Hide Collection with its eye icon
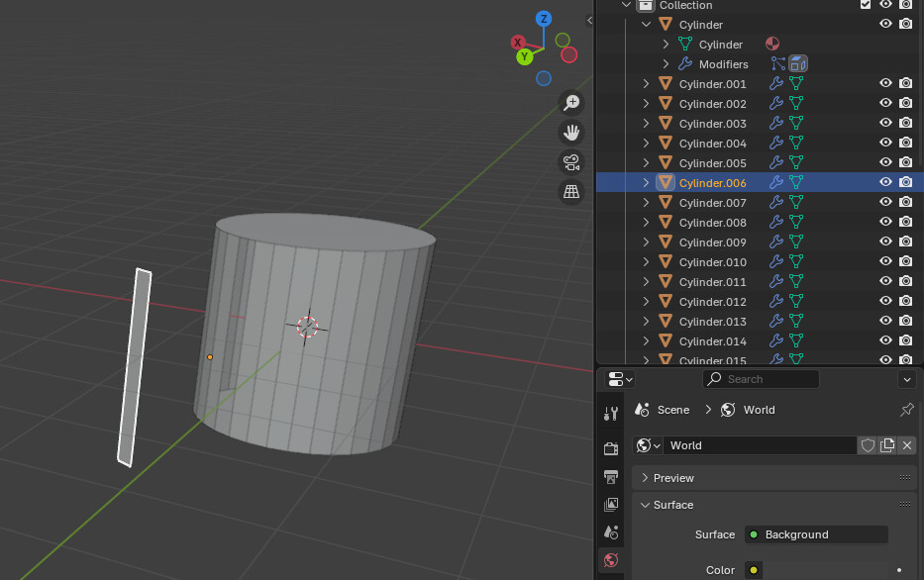Screen dimensions: 924x580 pos(885,5)
